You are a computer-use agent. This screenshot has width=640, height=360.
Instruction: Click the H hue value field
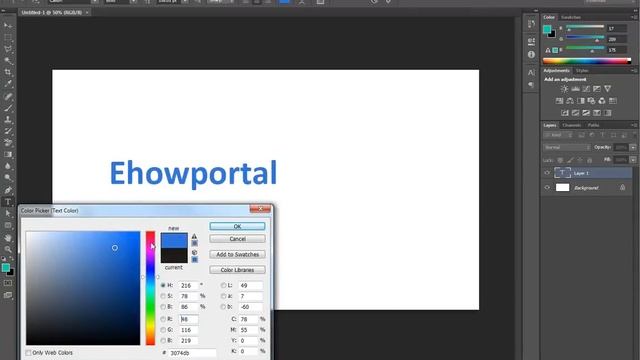click(188, 285)
